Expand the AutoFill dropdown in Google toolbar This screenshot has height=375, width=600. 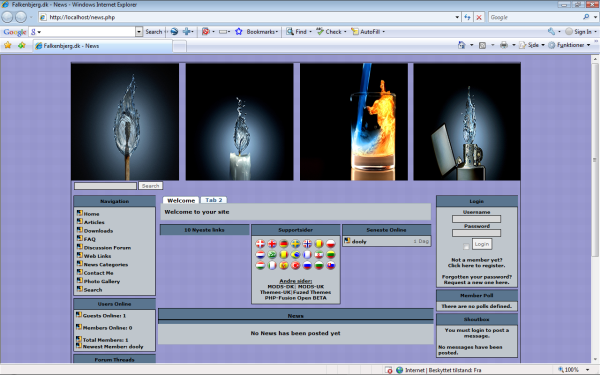click(x=383, y=32)
